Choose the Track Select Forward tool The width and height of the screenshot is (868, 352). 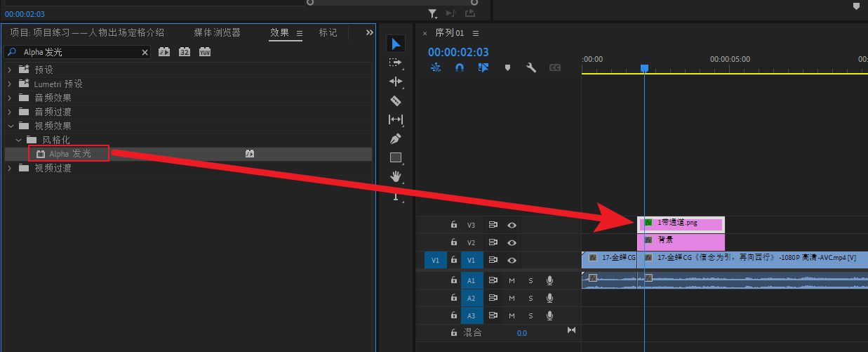[396, 63]
